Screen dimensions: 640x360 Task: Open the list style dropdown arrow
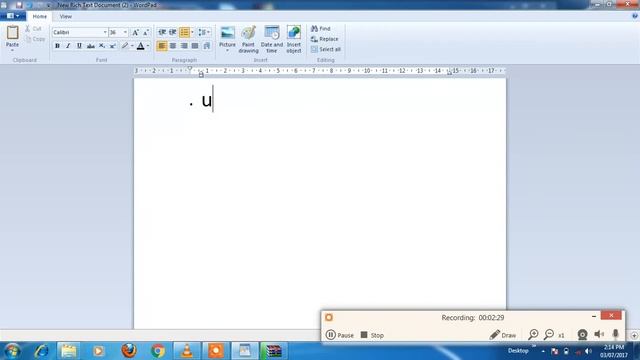coord(192,32)
